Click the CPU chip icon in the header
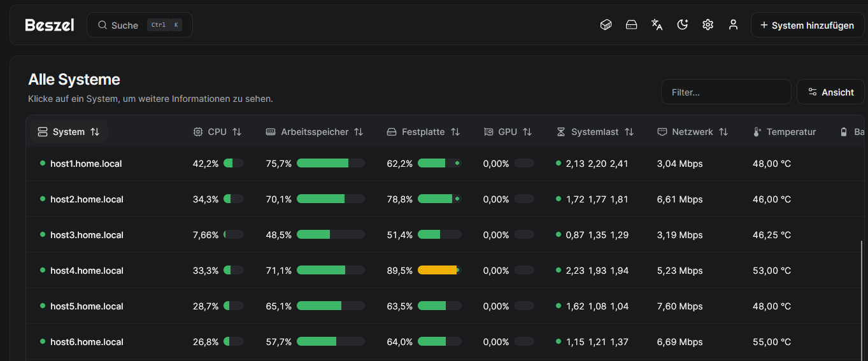This screenshot has width=868, height=361. tap(198, 132)
